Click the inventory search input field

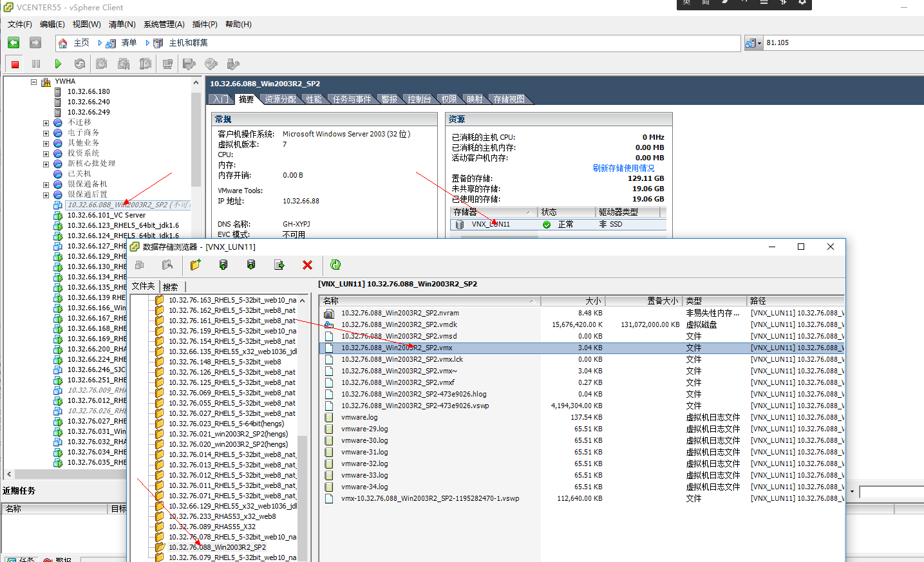pyautogui.click(x=844, y=43)
